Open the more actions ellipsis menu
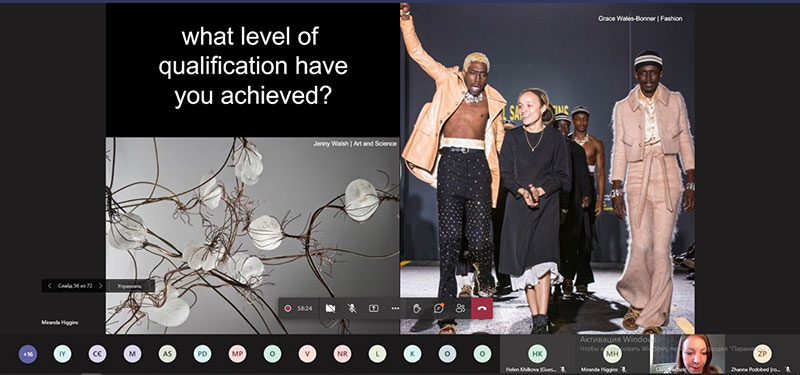The image size is (800, 375). (395, 308)
